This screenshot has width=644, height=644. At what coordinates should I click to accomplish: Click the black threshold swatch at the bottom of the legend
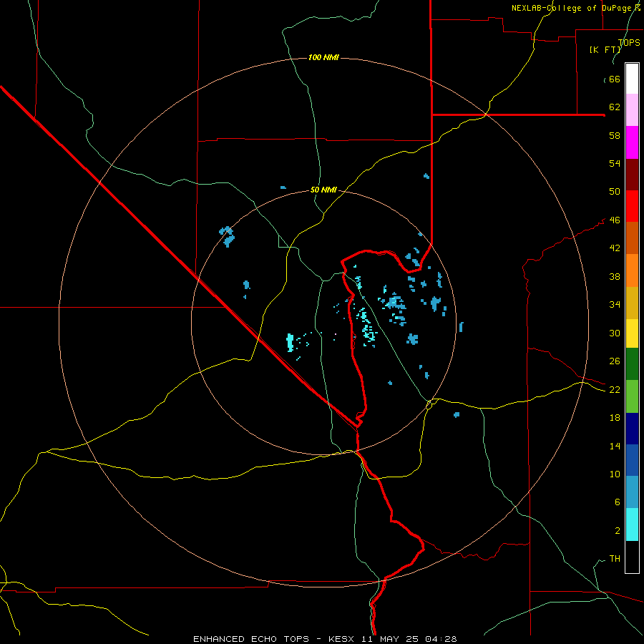pyautogui.click(x=632, y=557)
